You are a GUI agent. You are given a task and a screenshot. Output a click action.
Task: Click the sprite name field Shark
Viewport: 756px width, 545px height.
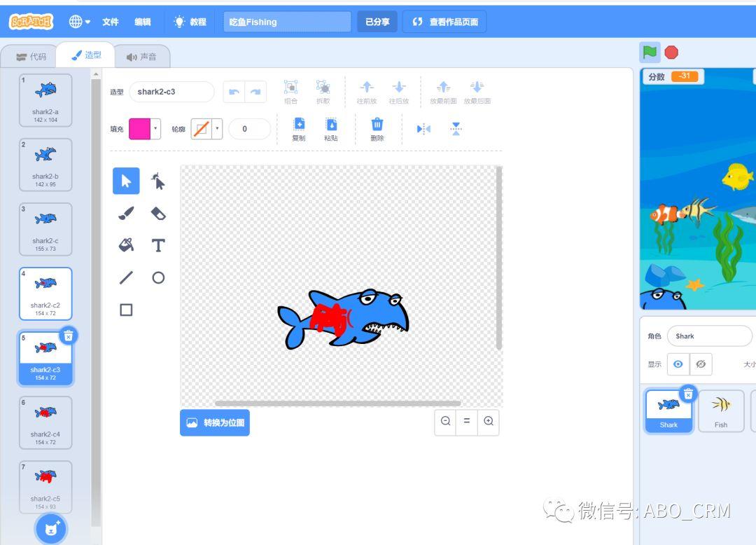(x=709, y=336)
